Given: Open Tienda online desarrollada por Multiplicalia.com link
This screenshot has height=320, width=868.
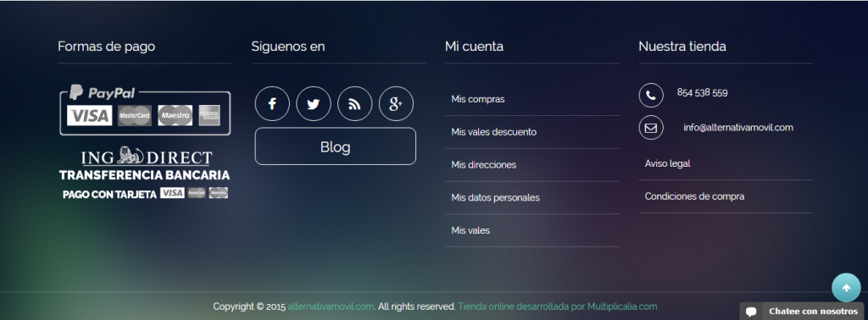Looking at the screenshot, I should point(558,306).
